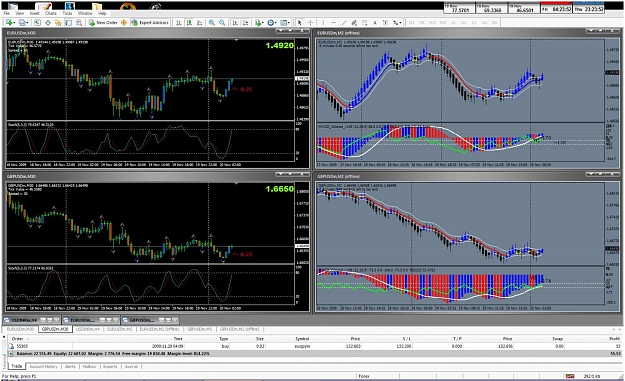Open the Templates dropdown
Viewport: 625px width, 381px height.
coord(285,23)
